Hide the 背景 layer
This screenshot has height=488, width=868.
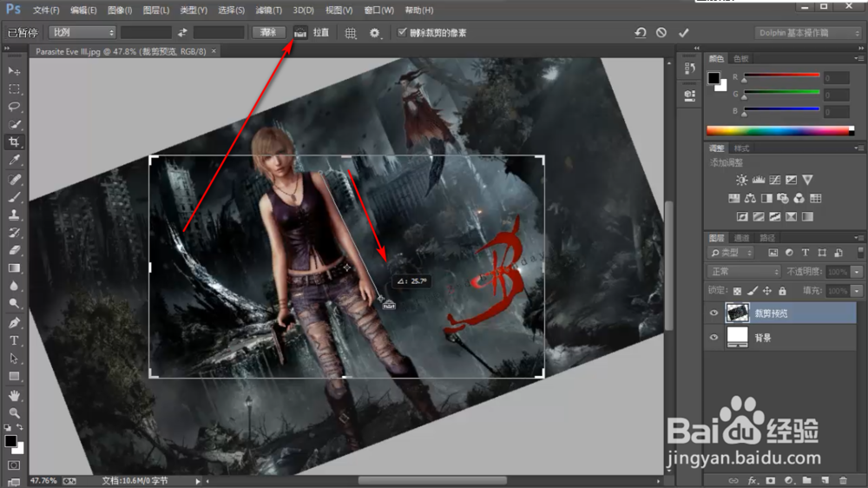coord(713,337)
